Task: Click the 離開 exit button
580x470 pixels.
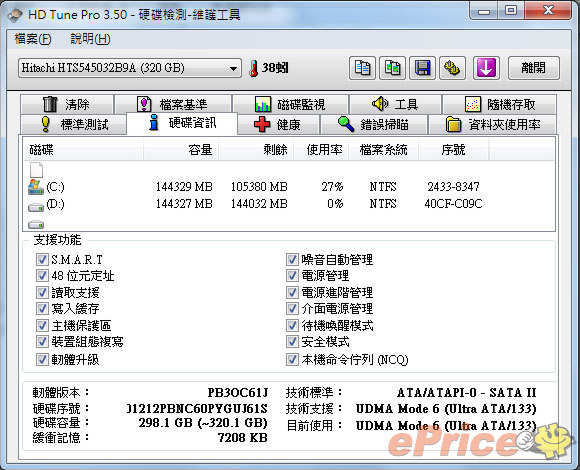Action: click(533, 68)
